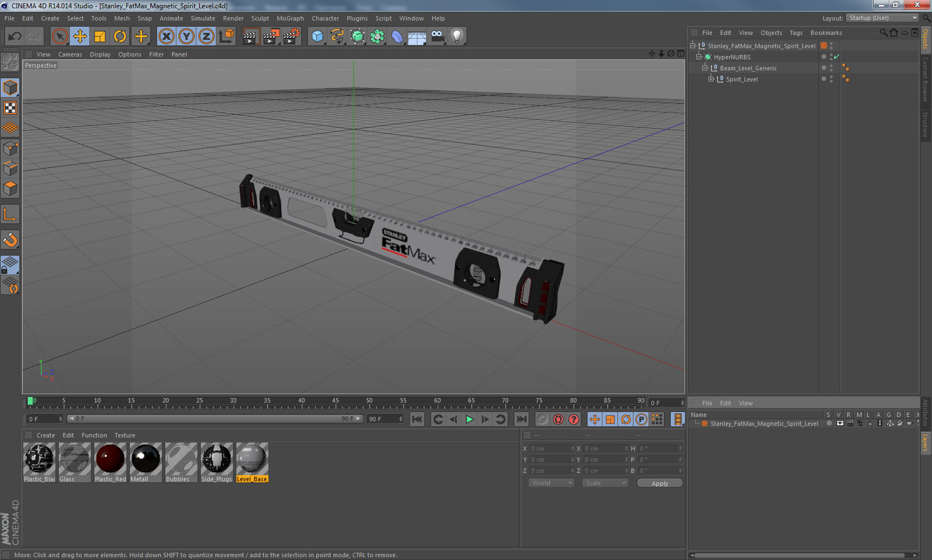Select the Plastic_Red material swatch
The width and height of the screenshot is (932, 560).
[x=110, y=462]
